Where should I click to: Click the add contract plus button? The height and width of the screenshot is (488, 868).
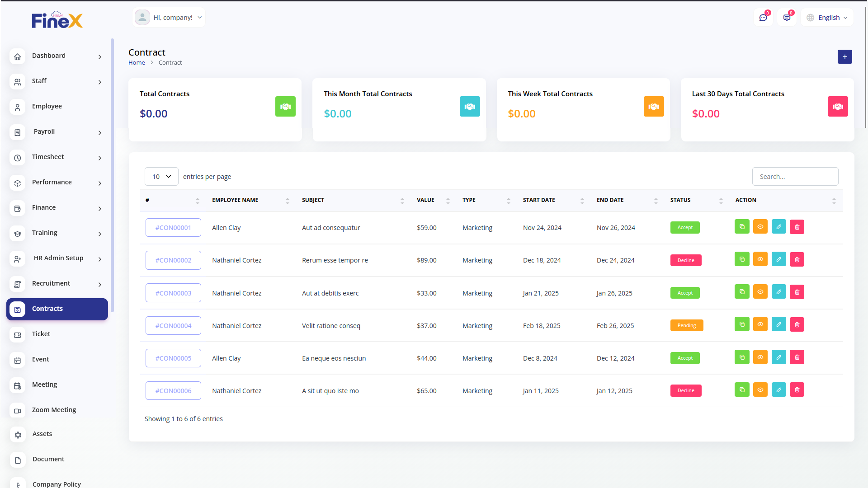pos(844,57)
